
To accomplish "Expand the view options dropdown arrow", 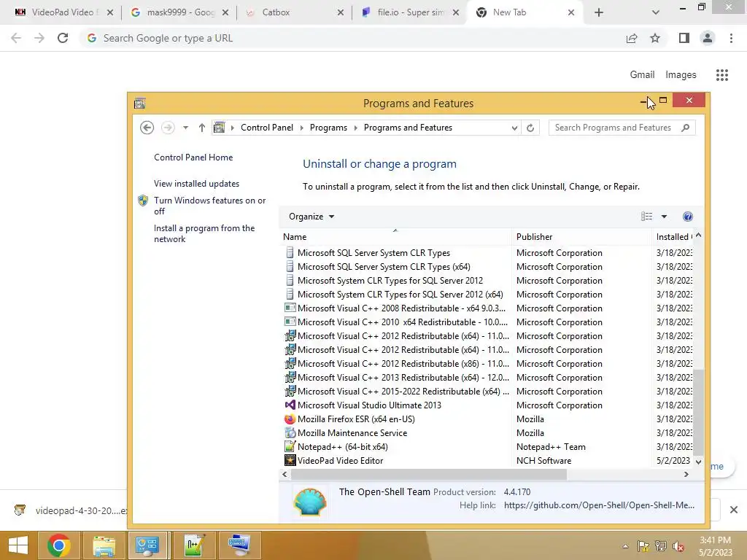I will tap(664, 217).
